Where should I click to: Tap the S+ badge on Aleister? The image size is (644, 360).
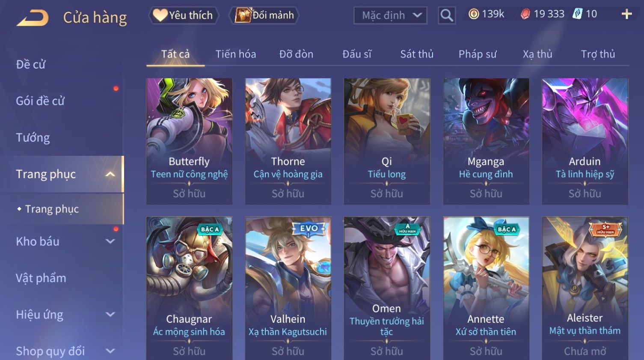coord(605,229)
